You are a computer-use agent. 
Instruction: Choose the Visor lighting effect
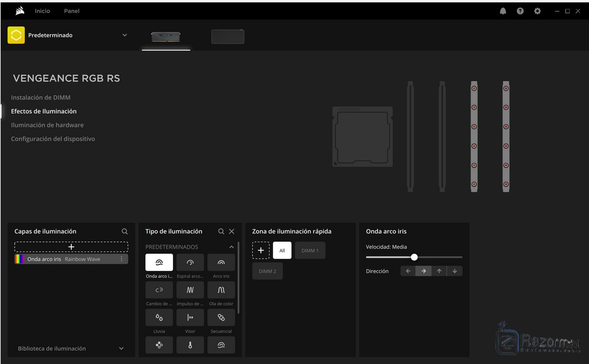point(190,318)
